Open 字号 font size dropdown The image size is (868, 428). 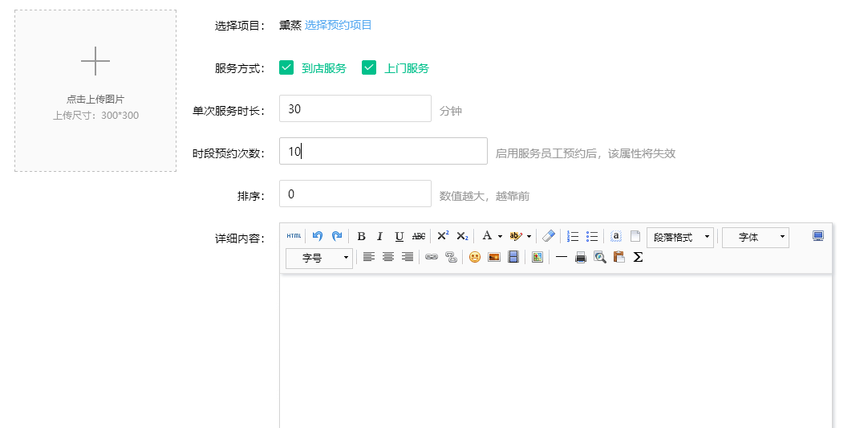(x=318, y=259)
